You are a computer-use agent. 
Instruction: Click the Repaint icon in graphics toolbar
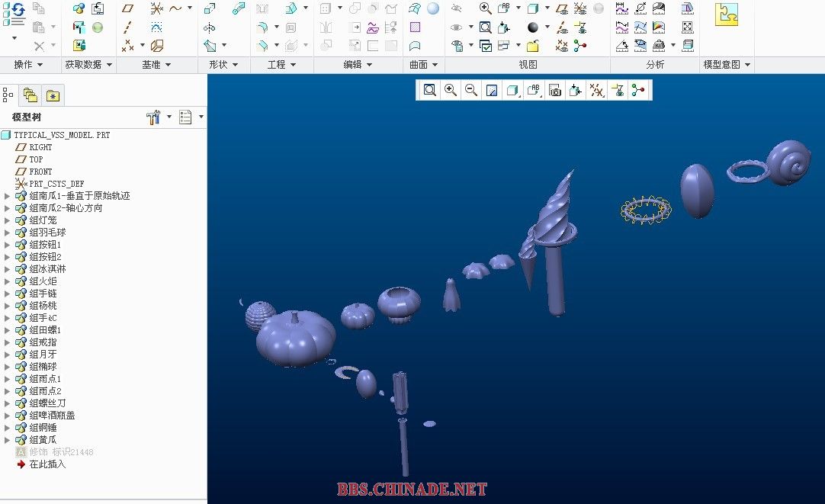click(492, 91)
